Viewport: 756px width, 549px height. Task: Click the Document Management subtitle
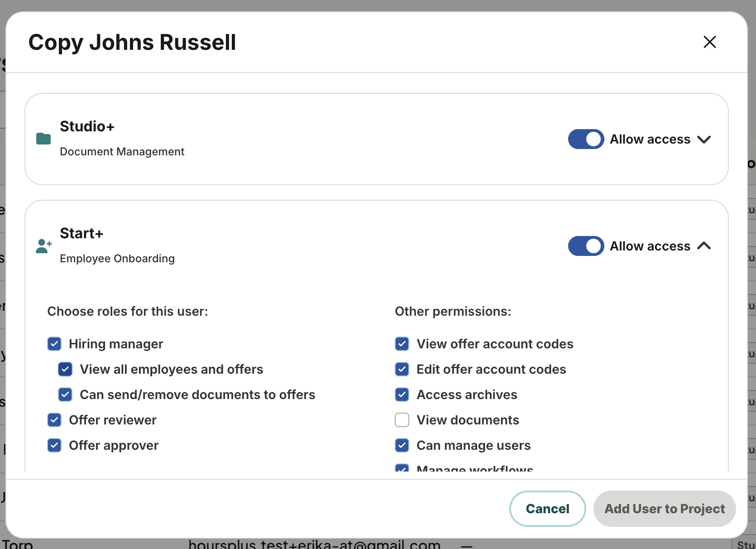pyautogui.click(x=122, y=152)
